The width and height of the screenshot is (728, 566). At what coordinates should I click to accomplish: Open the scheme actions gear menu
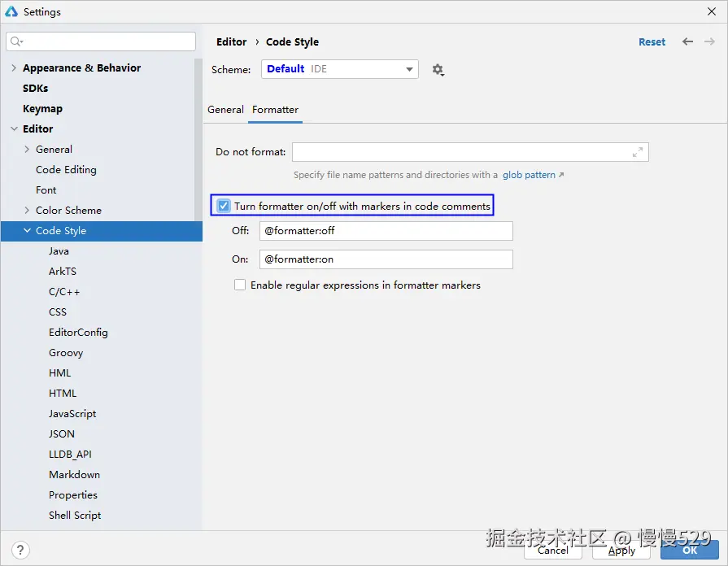[438, 70]
